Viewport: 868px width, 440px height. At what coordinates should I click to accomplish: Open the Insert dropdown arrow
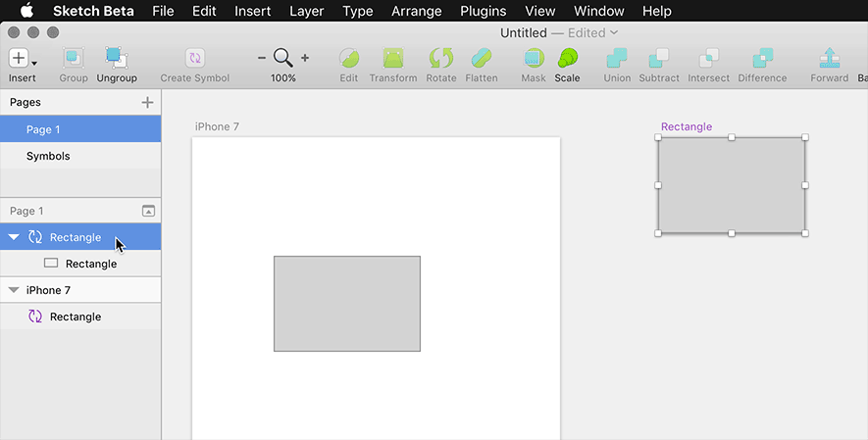pos(34,63)
